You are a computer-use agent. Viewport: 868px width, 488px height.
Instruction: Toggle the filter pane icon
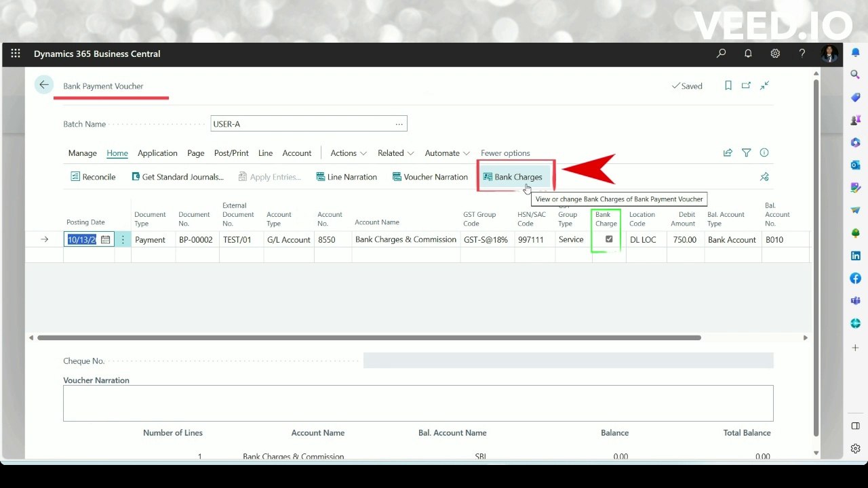tap(746, 153)
